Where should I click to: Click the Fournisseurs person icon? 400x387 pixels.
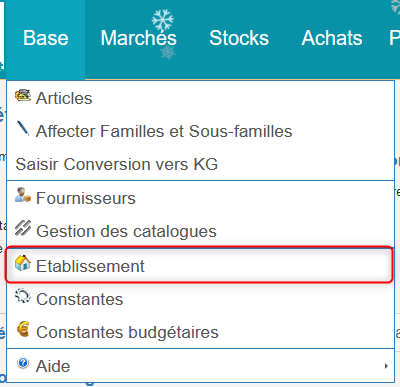coord(23,195)
